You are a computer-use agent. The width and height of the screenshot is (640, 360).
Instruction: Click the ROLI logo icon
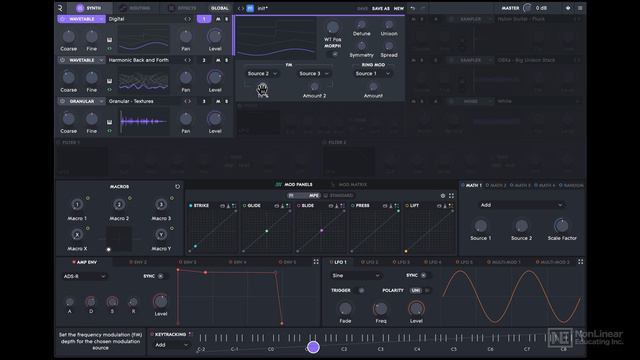click(x=60, y=8)
